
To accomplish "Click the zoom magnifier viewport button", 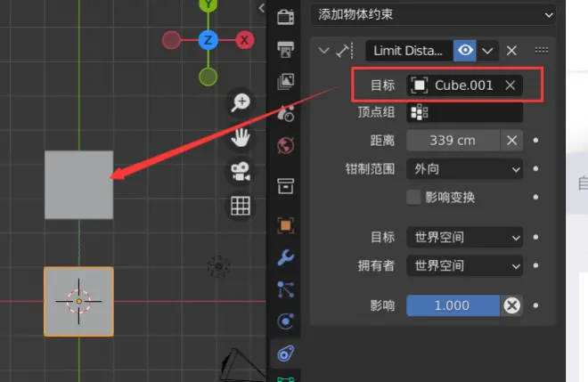I will point(240,102).
